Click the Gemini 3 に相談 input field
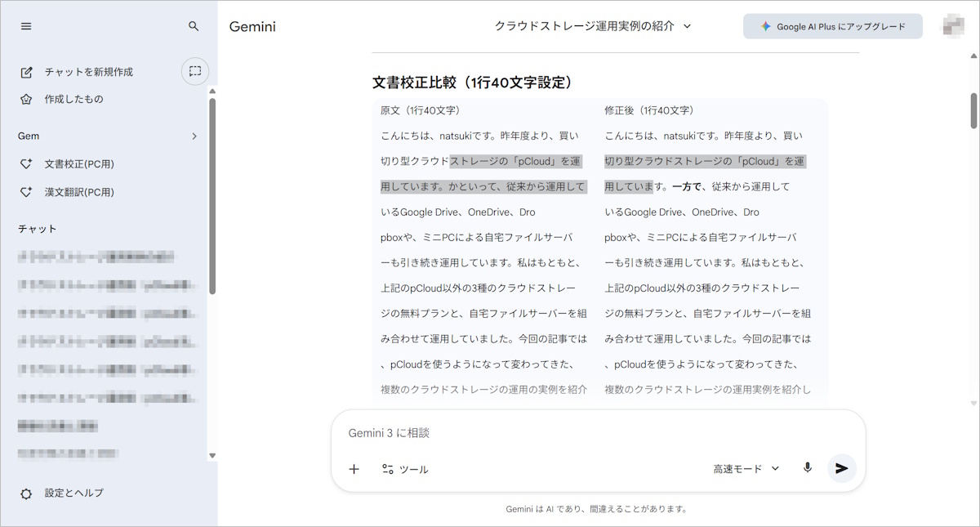Viewport: 980px width, 527px height. tap(596, 433)
